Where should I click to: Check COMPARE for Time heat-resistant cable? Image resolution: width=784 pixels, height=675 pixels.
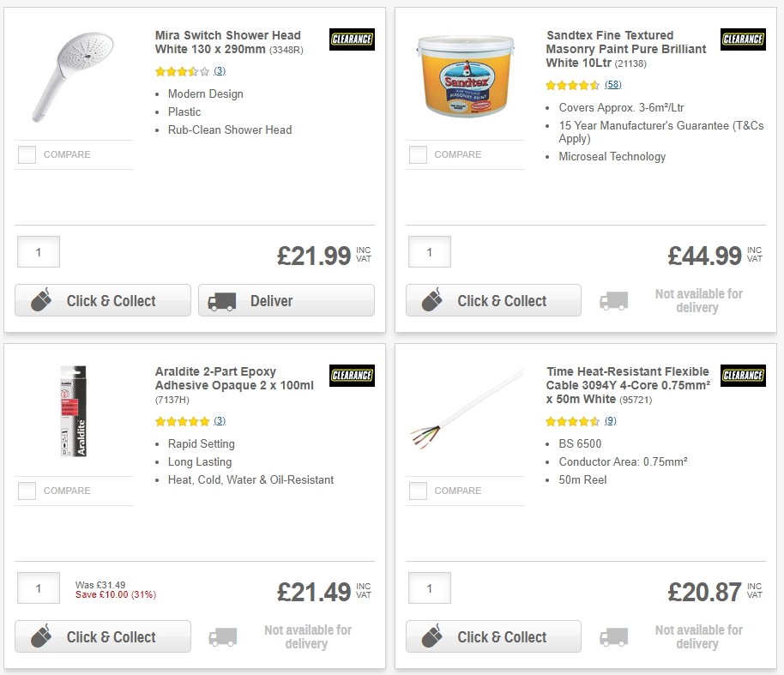pyautogui.click(x=418, y=491)
